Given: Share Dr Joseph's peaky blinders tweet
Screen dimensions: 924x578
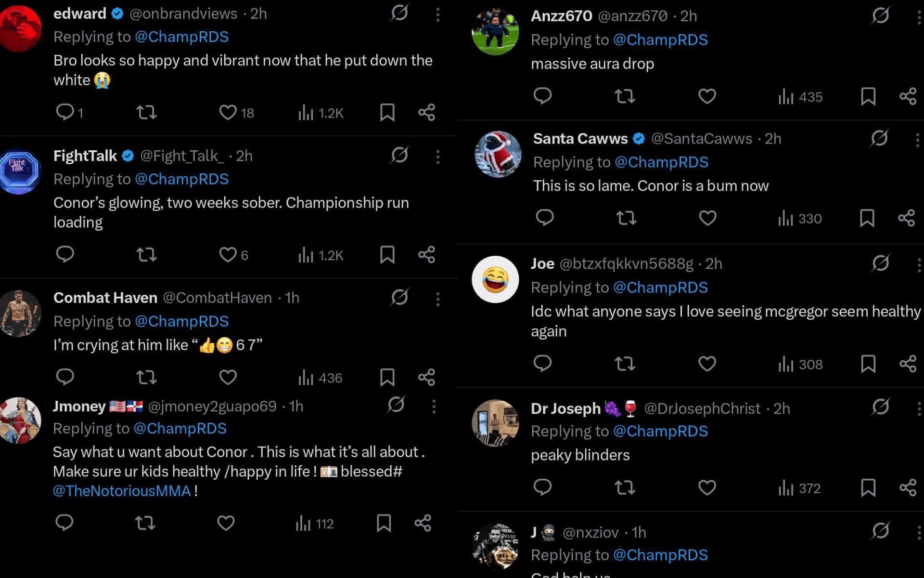Looking at the screenshot, I should point(908,487).
